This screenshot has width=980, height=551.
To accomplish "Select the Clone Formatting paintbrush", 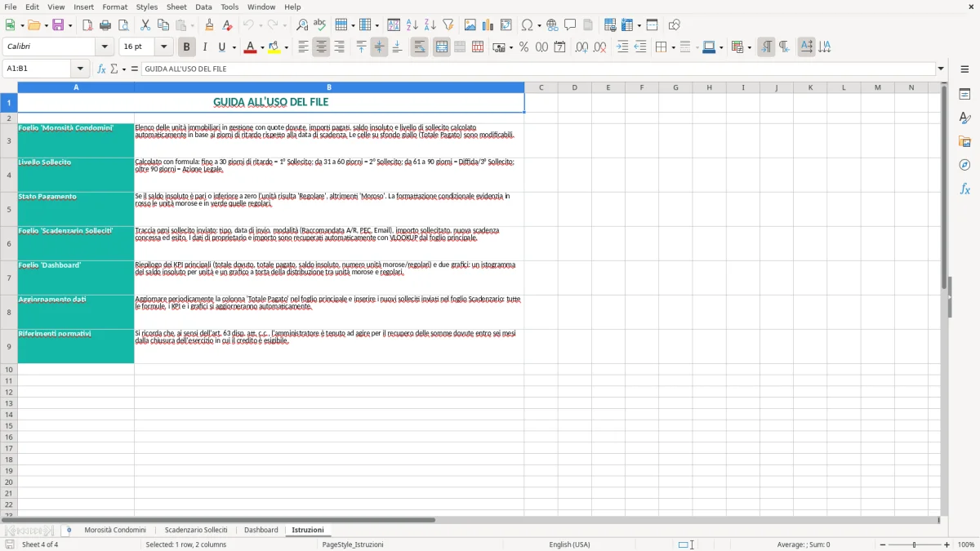I will (x=209, y=25).
